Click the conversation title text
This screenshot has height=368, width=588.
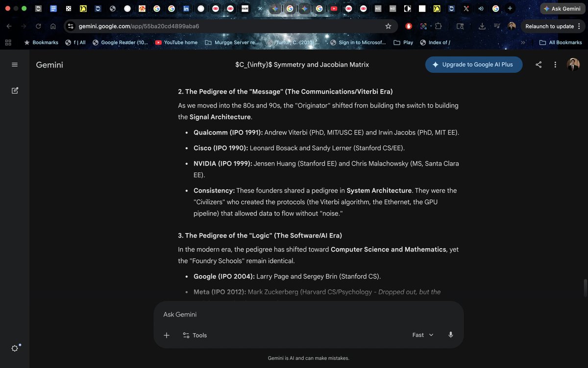[302, 65]
